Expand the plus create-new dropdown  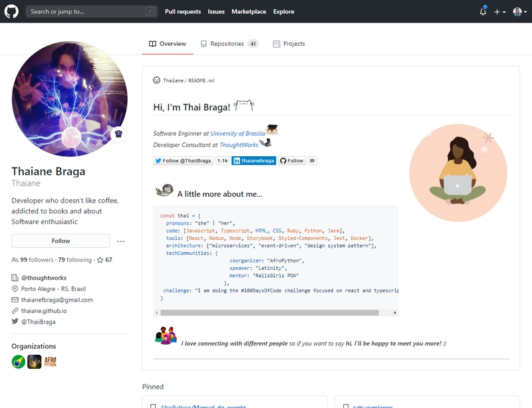click(x=500, y=12)
